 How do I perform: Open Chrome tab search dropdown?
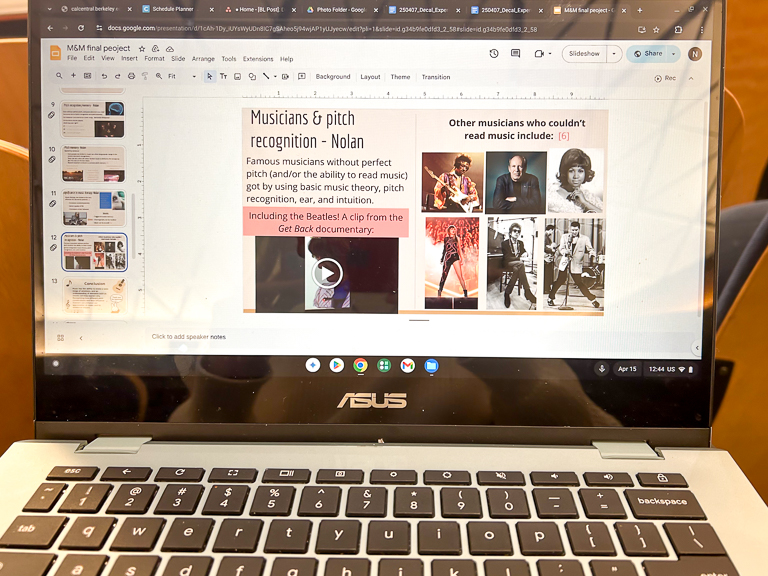coord(49,9)
